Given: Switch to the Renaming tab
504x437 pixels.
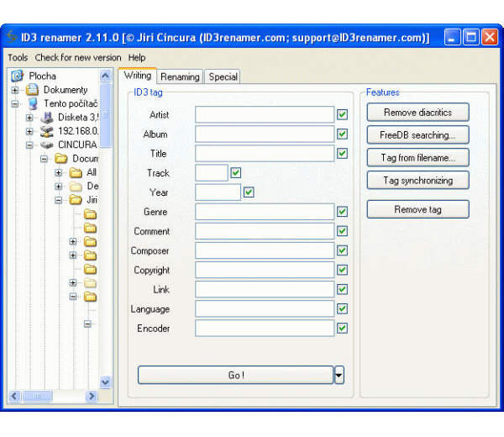Looking at the screenshot, I should pos(180,76).
